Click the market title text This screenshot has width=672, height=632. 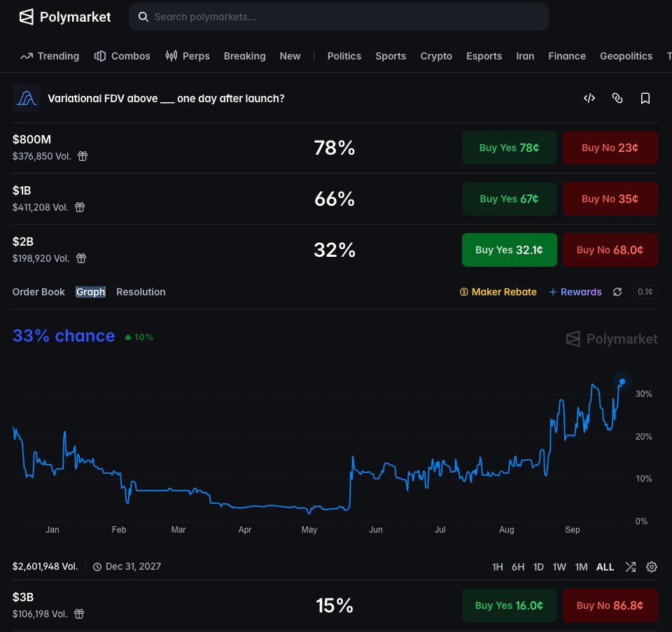pos(166,99)
